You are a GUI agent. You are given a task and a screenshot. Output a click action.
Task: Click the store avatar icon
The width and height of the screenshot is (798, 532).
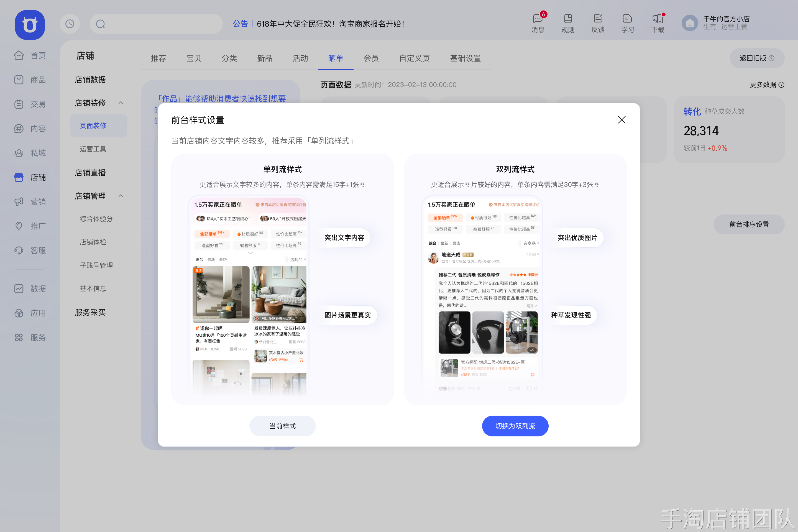(x=690, y=23)
